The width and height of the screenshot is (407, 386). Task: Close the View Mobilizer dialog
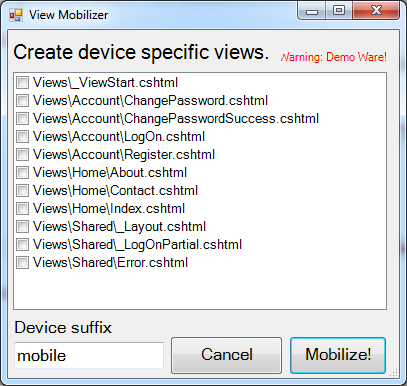coord(376,11)
